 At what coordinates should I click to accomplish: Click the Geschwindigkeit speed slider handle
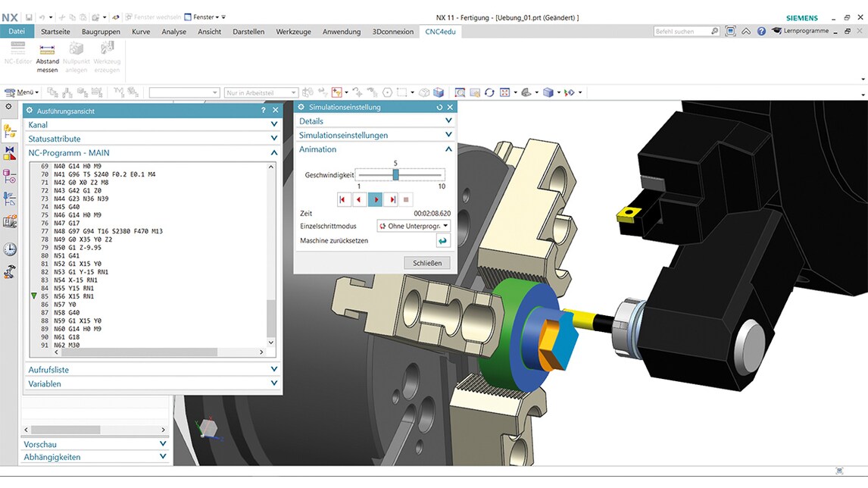(395, 175)
